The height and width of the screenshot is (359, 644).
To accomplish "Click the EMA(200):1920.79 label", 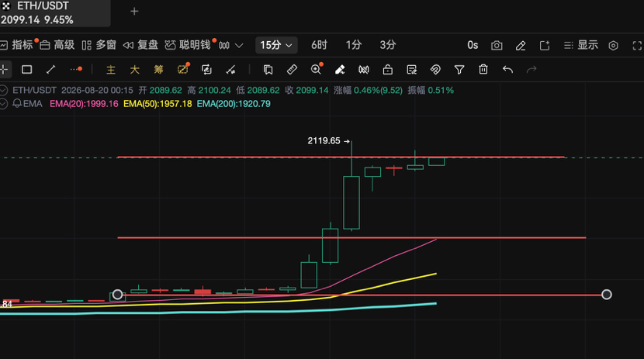I will [x=234, y=104].
